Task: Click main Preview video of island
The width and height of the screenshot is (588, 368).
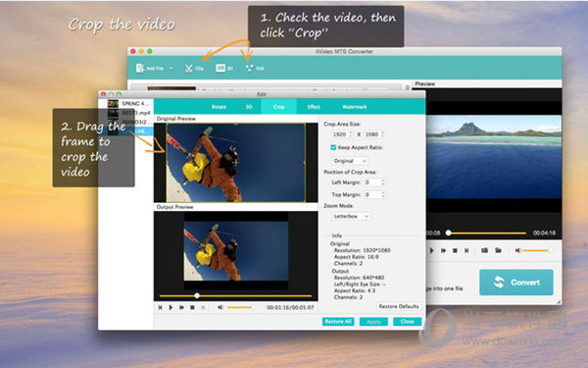Action: pyautogui.click(x=494, y=157)
